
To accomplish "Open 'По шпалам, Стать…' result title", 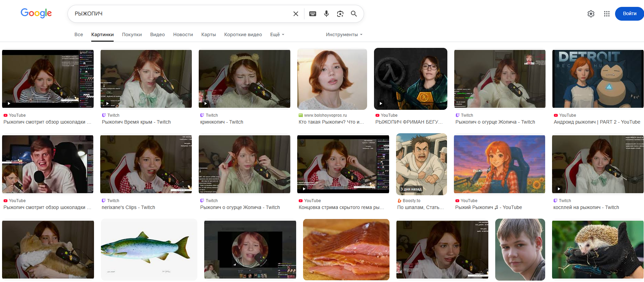I will (x=420, y=207).
